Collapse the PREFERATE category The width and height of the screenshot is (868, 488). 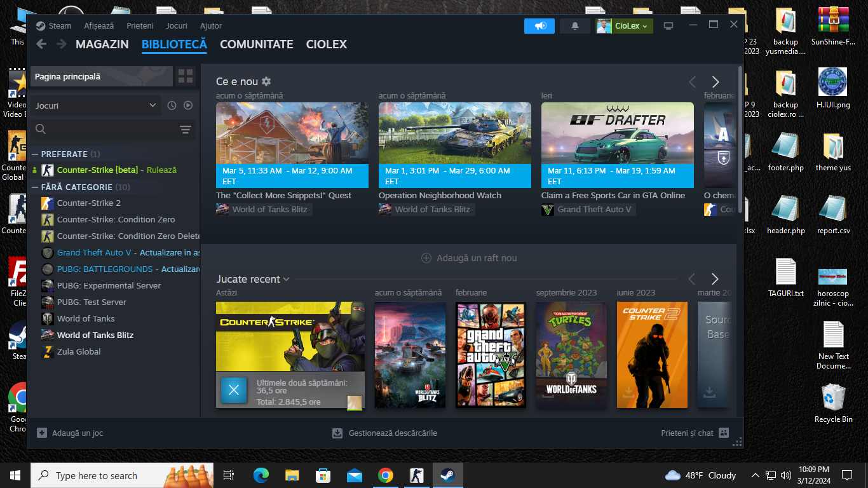[x=35, y=154]
